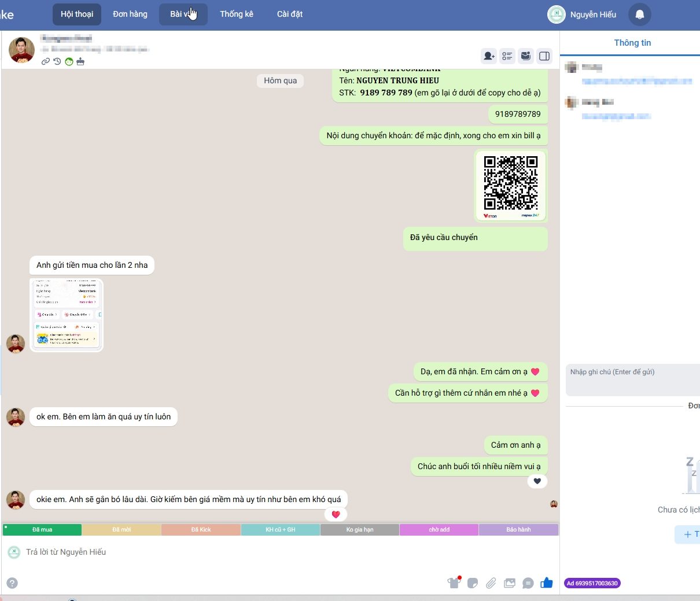Open quick reply speech bubble icon
The height and width of the screenshot is (601, 700).
coord(528,583)
